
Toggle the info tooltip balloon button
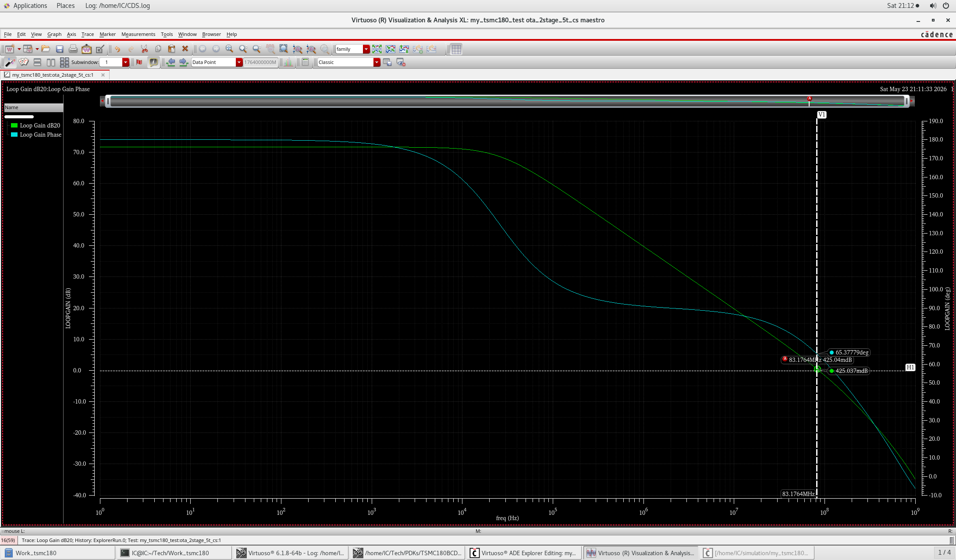click(x=153, y=62)
